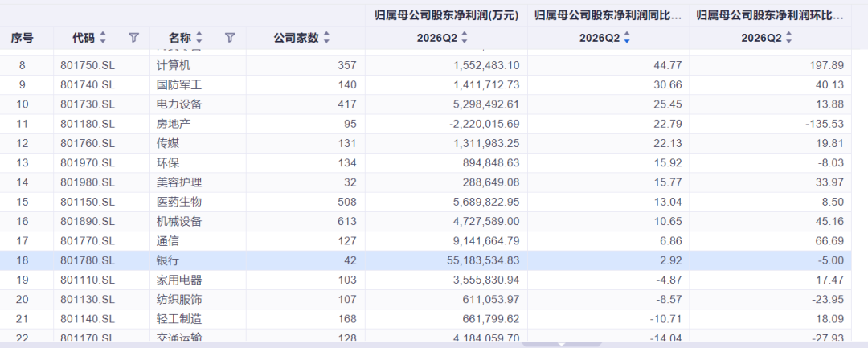Click quarter-over-quarter value 197.89
The height and width of the screenshot is (348, 868).
point(828,65)
